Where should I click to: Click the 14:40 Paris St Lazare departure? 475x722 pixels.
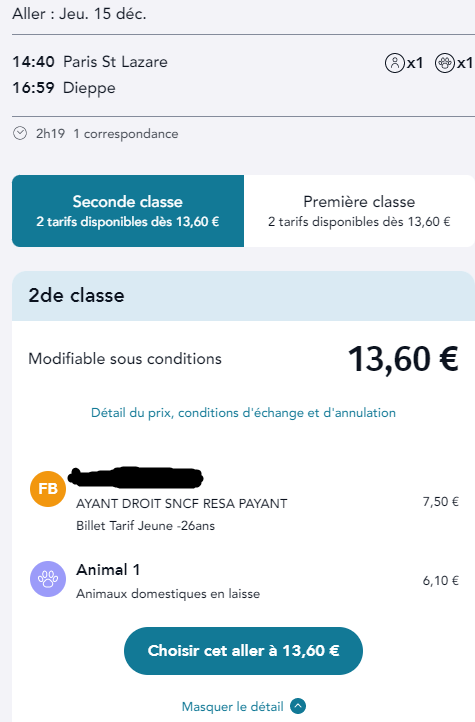pyautogui.click(x=90, y=62)
